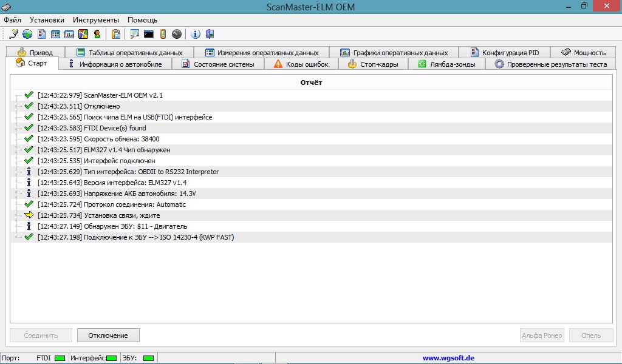Click the clipboard report toolbar icon
The image size is (622, 364).
click(115, 34)
